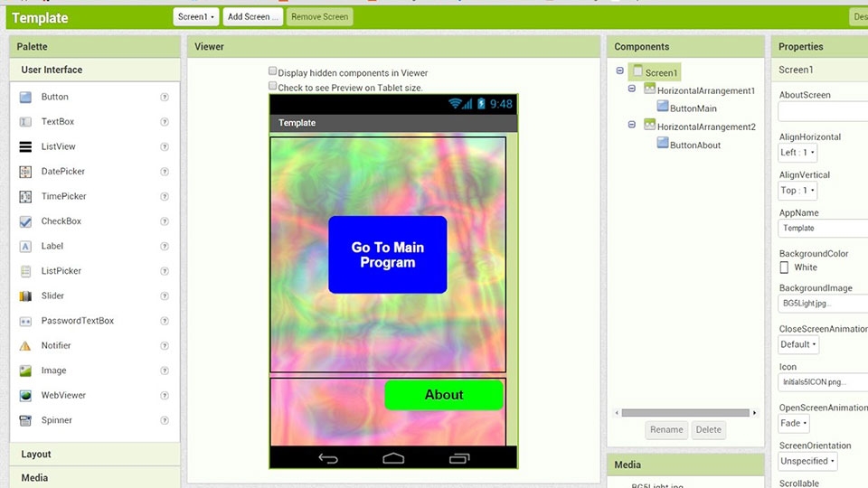Open OpenScreenAnimation Fade dropdown

point(794,423)
